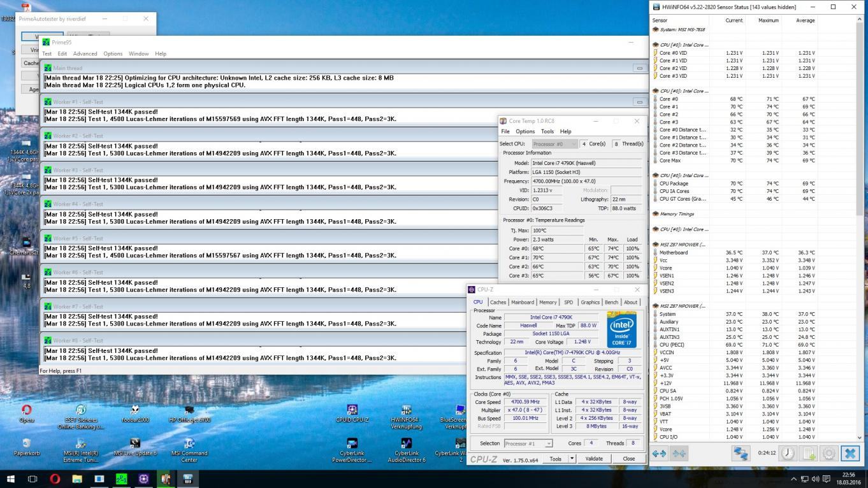Switch to Prime95 green taskbar icon

pos(121,479)
